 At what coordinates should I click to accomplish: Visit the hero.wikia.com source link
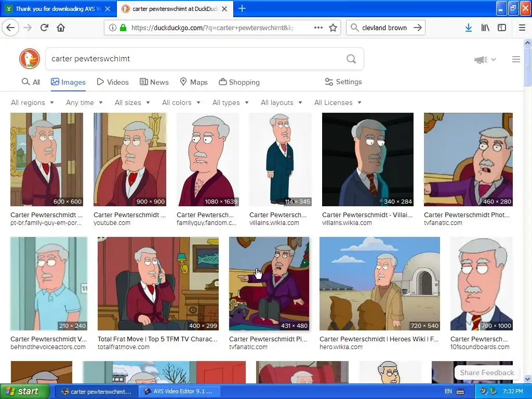tap(341, 347)
